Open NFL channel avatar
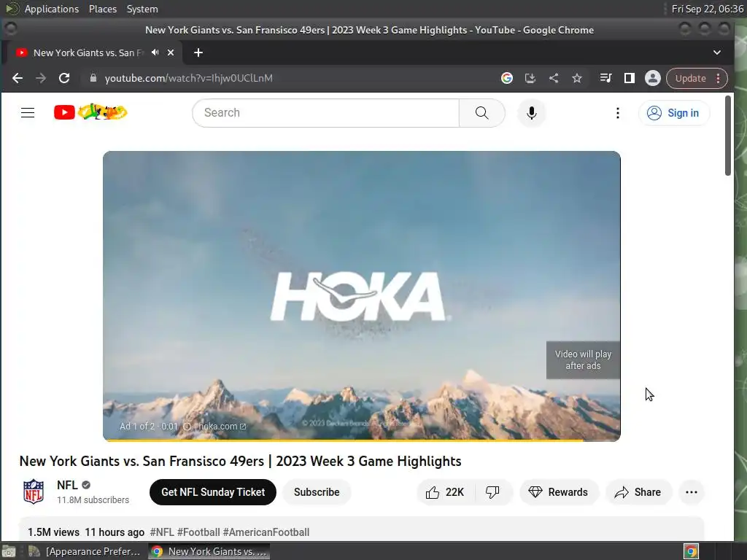 34,492
